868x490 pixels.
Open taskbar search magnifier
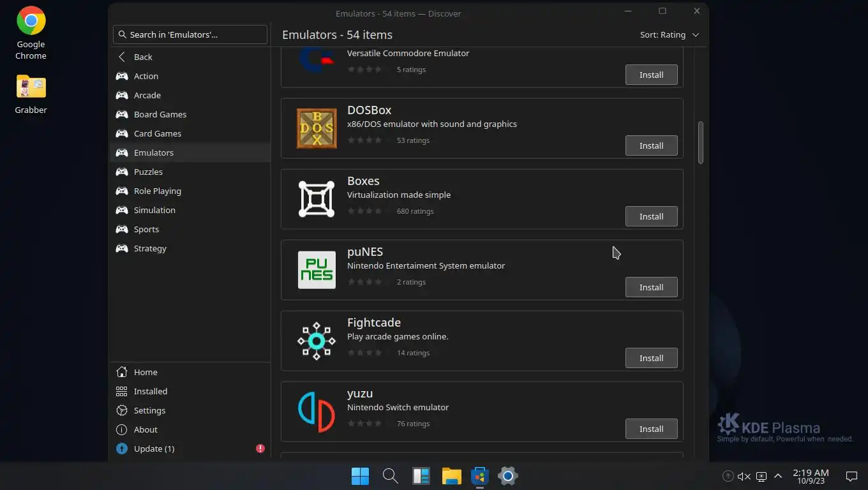click(x=390, y=475)
